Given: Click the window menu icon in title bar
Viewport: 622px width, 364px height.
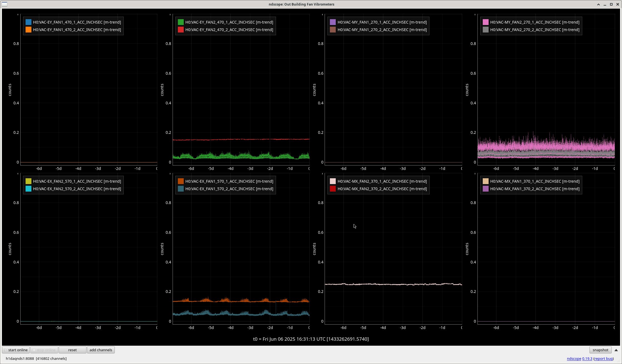Looking at the screenshot, I should pyautogui.click(x=4, y=4).
